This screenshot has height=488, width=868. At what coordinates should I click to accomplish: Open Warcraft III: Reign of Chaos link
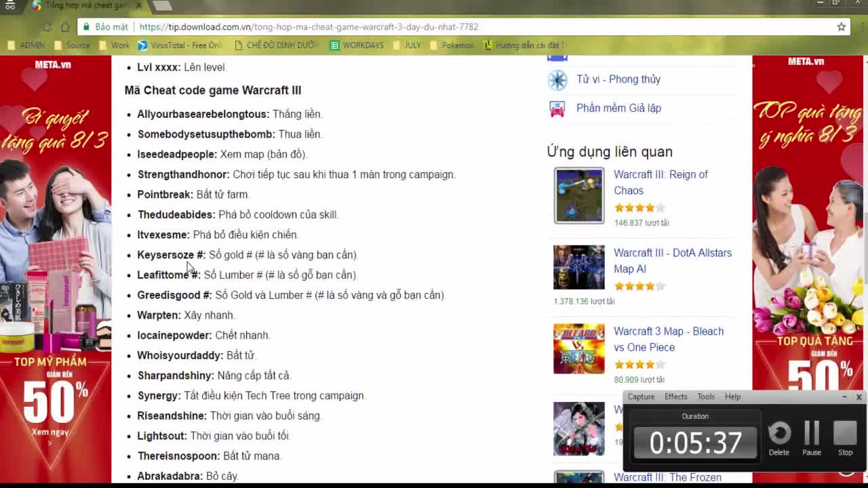point(660,182)
